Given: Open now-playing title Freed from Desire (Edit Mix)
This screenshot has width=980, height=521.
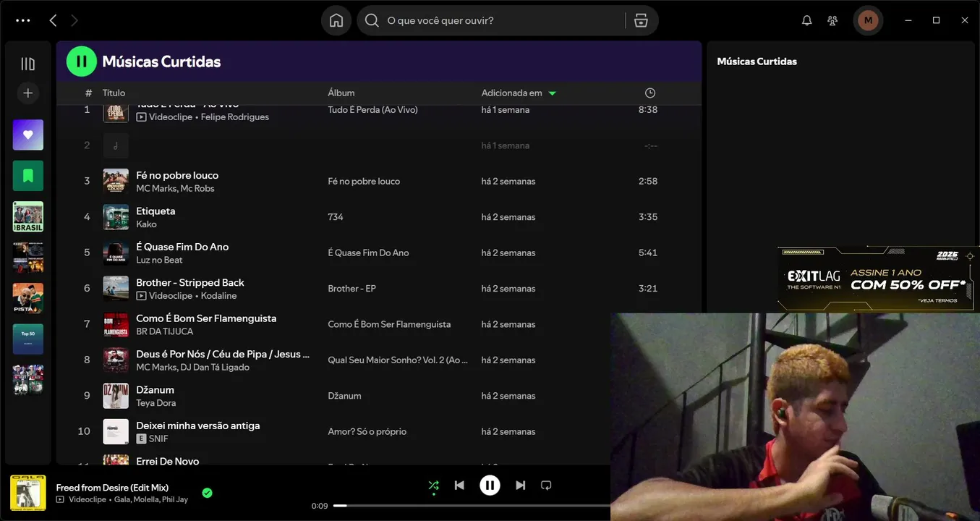Looking at the screenshot, I should [x=112, y=488].
